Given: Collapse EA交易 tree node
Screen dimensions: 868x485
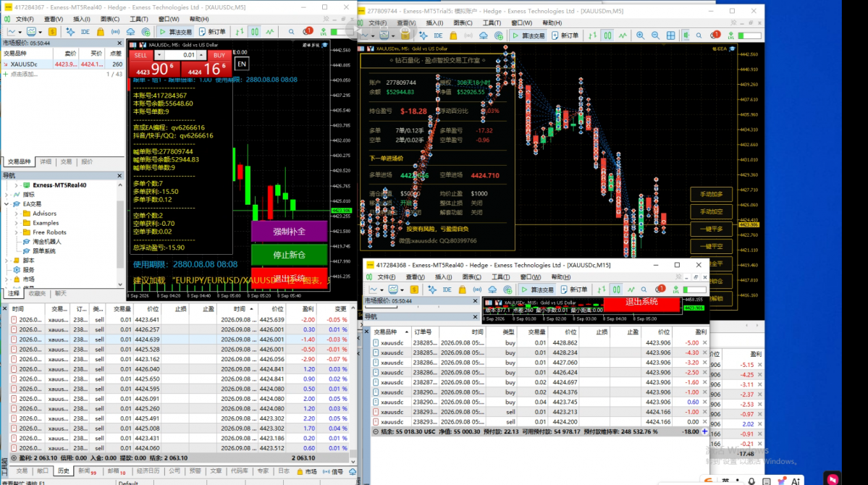Looking at the screenshot, I should pyautogui.click(x=7, y=204).
